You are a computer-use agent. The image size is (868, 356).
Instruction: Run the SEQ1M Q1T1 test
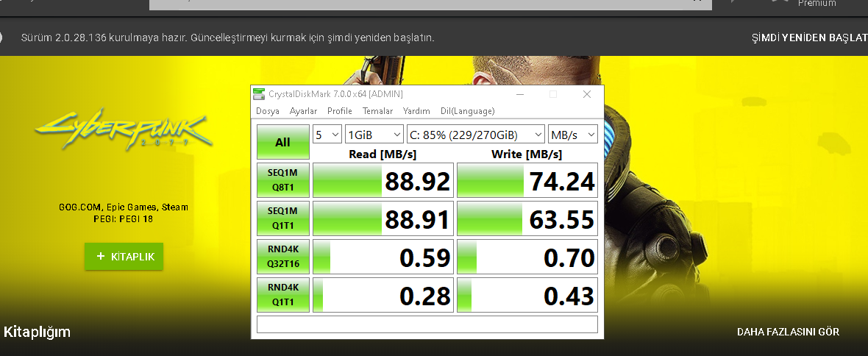[283, 218]
